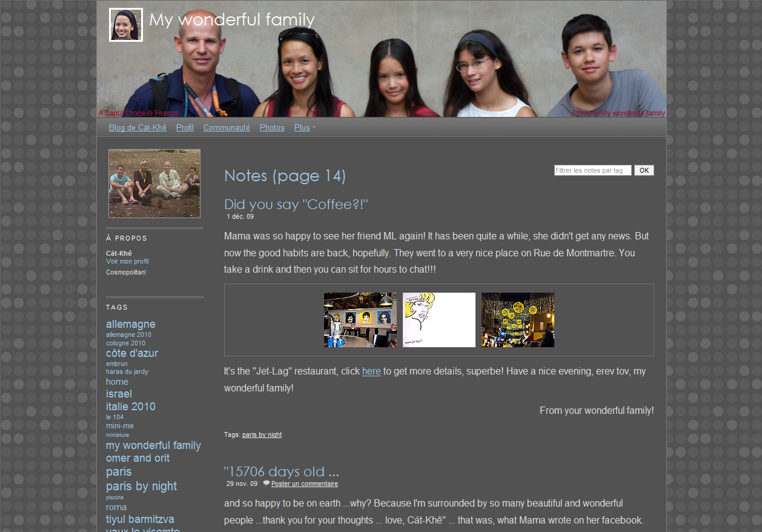Select the allemagne tag
Screen dimensions: 762x532
click(131, 324)
